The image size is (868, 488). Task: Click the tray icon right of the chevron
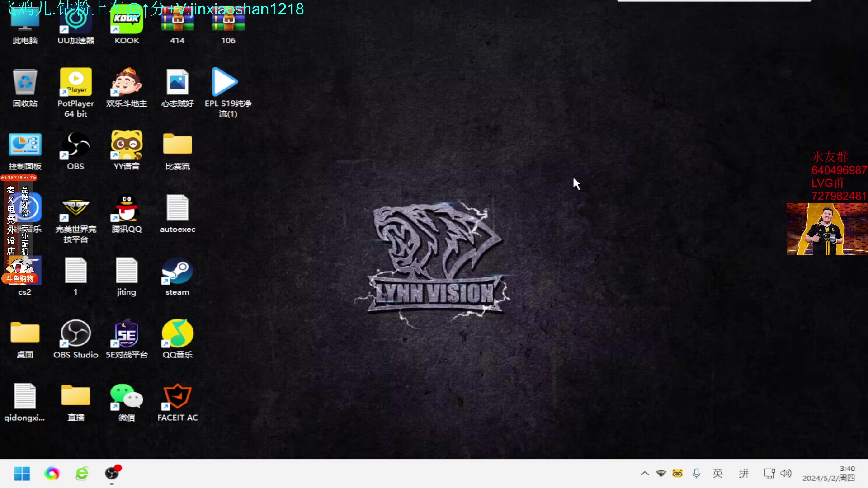coord(661,474)
